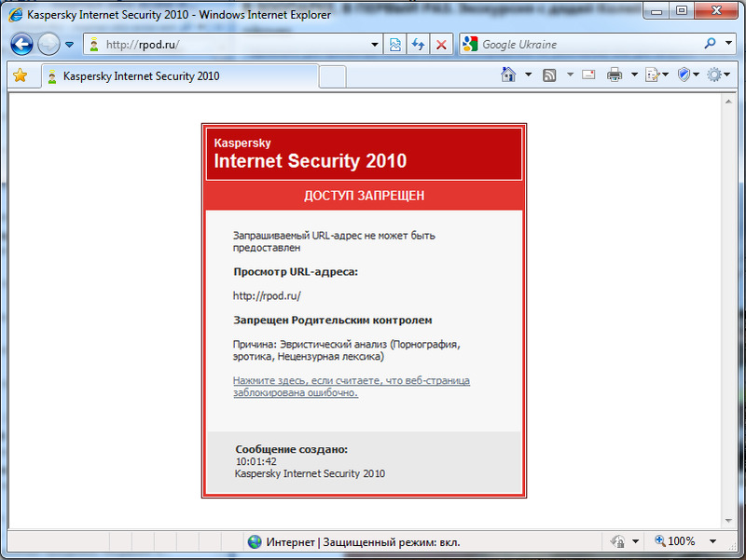The width and height of the screenshot is (746, 560).
Task: Open the Safety shield menu
Action: [688, 75]
